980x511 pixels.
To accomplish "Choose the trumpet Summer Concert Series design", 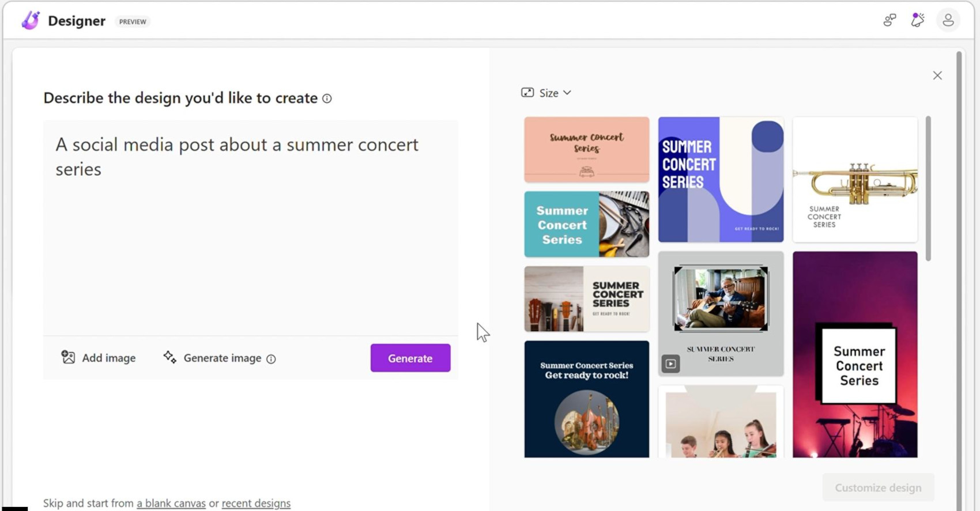I will pos(855,179).
